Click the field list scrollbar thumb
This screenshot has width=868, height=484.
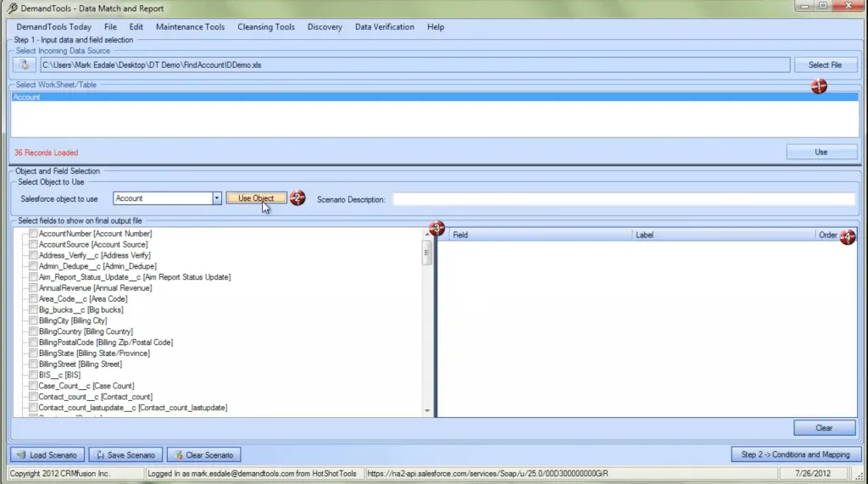tap(427, 253)
